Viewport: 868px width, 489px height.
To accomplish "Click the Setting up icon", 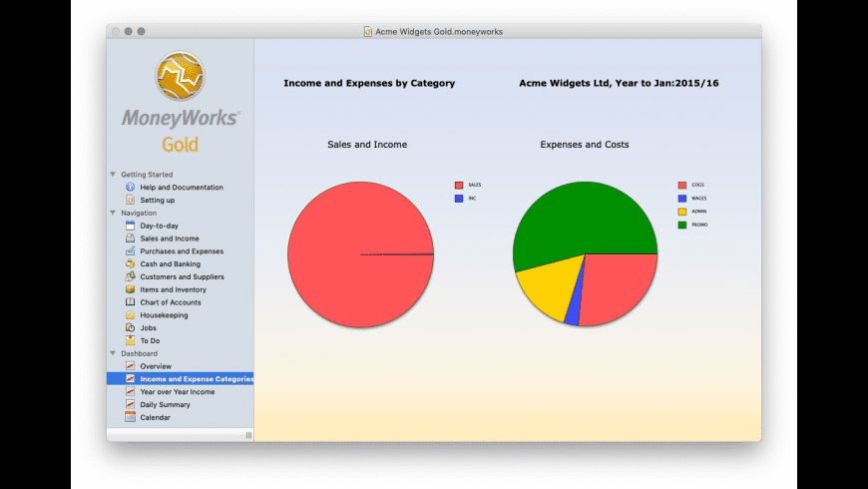I will [x=130, y=200].
